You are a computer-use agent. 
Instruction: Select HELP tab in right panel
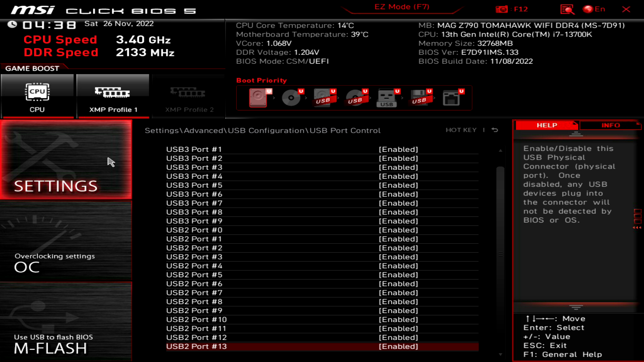547,125
